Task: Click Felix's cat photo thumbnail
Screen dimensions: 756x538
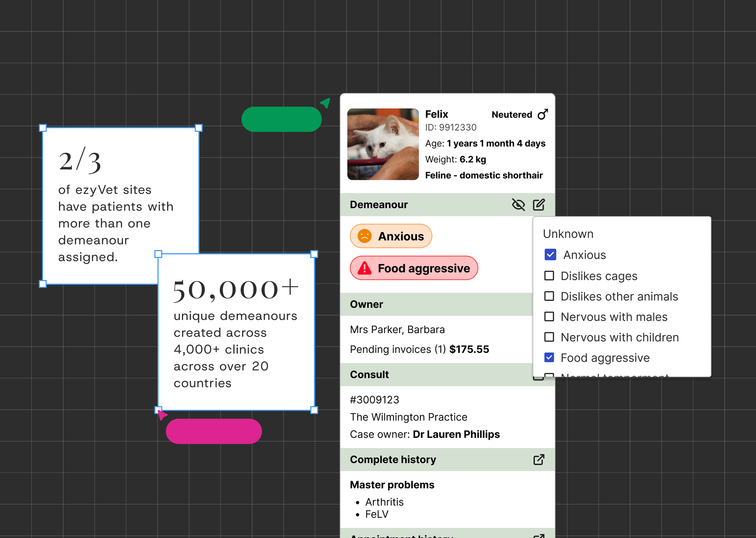Action: coord(383,144)
